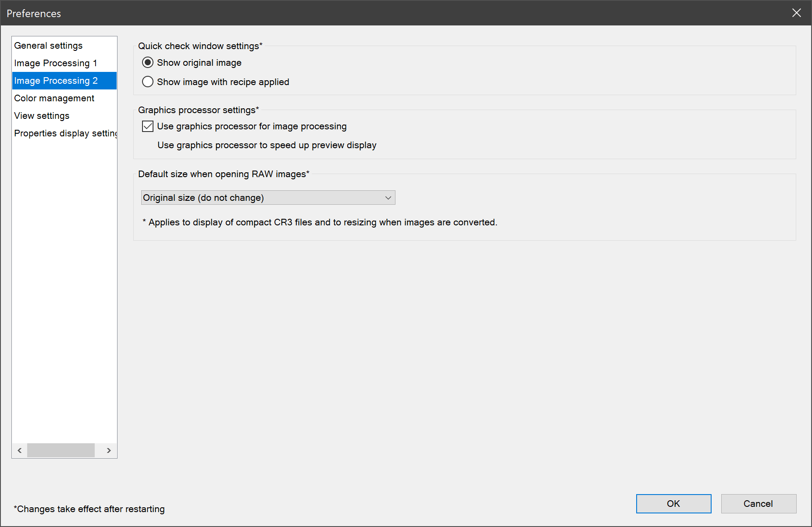The width and height of the screenshot is (812, 527).
Task: Choose Show image with recipe applied
Action: pyautogui.click(x=148, y=82)
